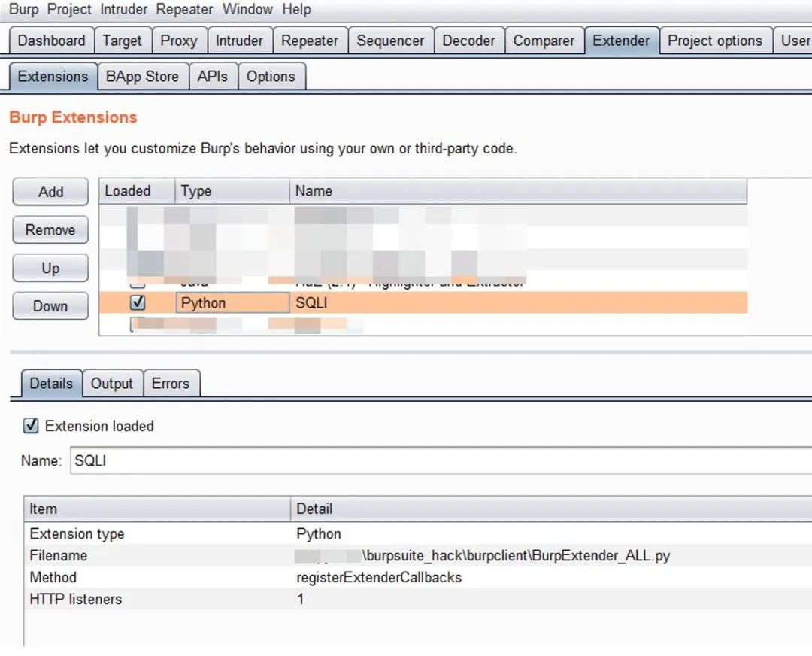The width and height of the screenshot is (812, 656).
Task: Open the Extender Options sub-tab
Action: click(271, 76)
